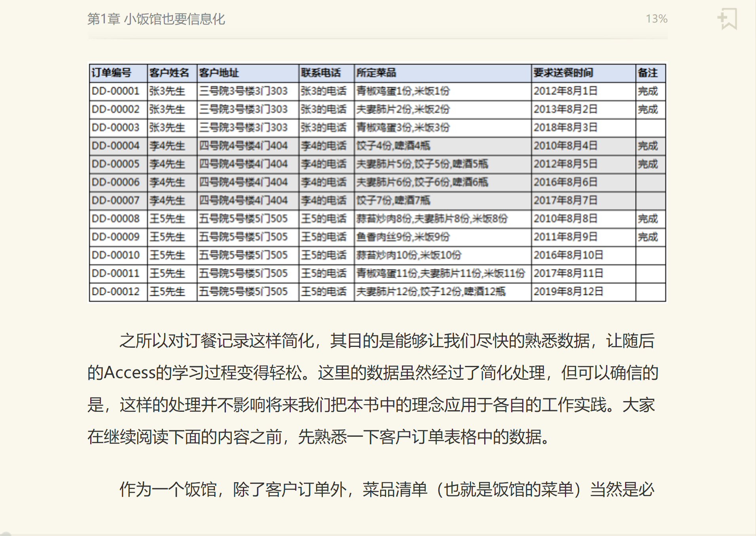The width and height of the screenshot is (756, 536).
Task: Click the paragraph line starting '作为一个饭馆'
Action: [387, 489]
